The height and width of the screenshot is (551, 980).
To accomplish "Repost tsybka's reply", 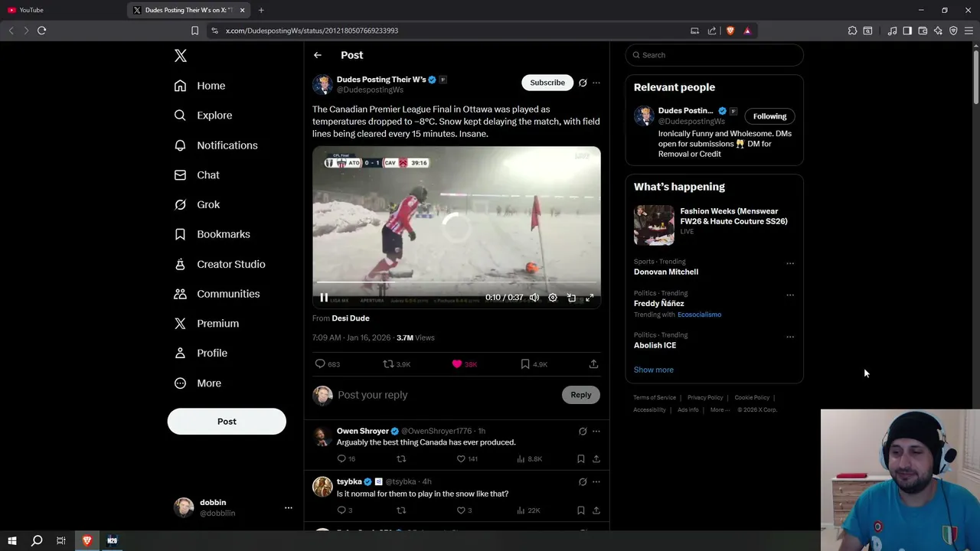I will [401, 510].
